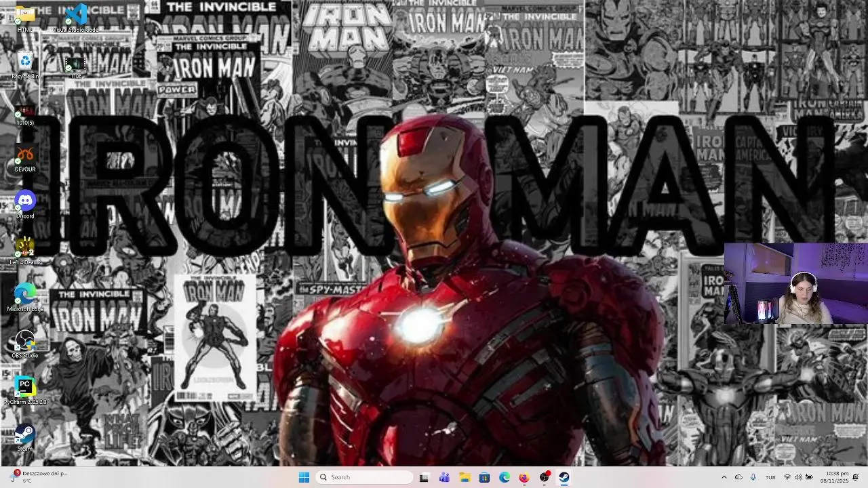Screen dimensions: 868x488
Task: Launch OBS Studio from the desktop
Action: click(x=25, y=344)
